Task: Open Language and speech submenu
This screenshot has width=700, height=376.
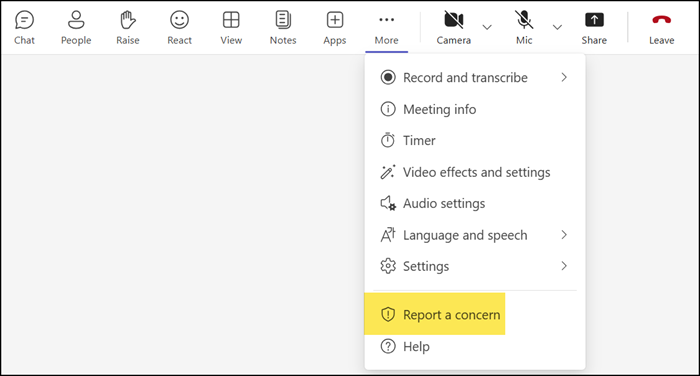Action: 475,235
